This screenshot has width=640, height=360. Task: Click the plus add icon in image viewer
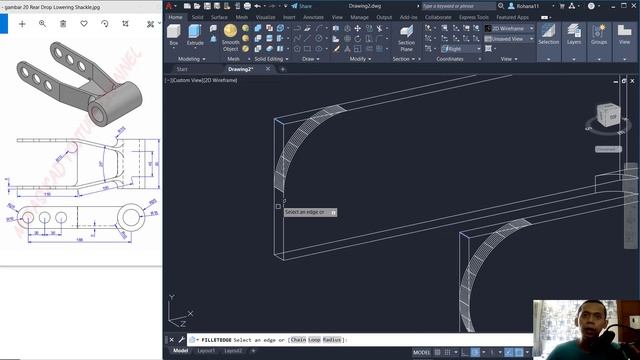[22, 24]
